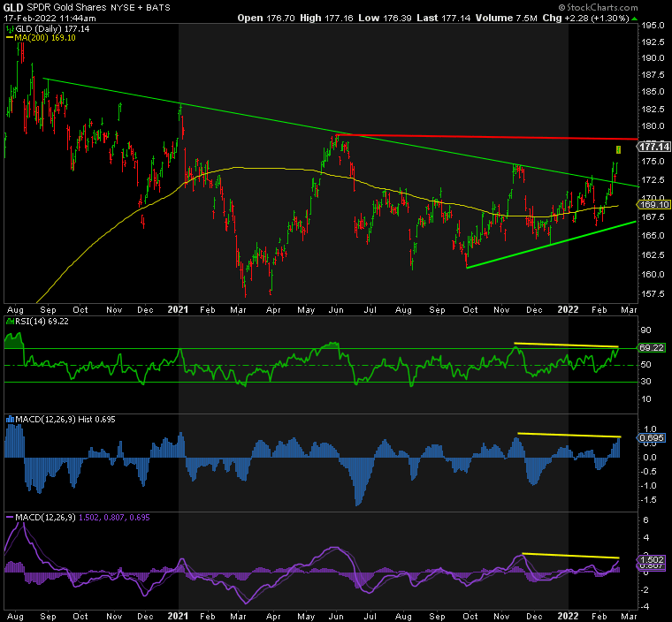672x622 pixels.
Task: Click the GLD (Daily) 177.14 legend label
Action: [53, 28]
